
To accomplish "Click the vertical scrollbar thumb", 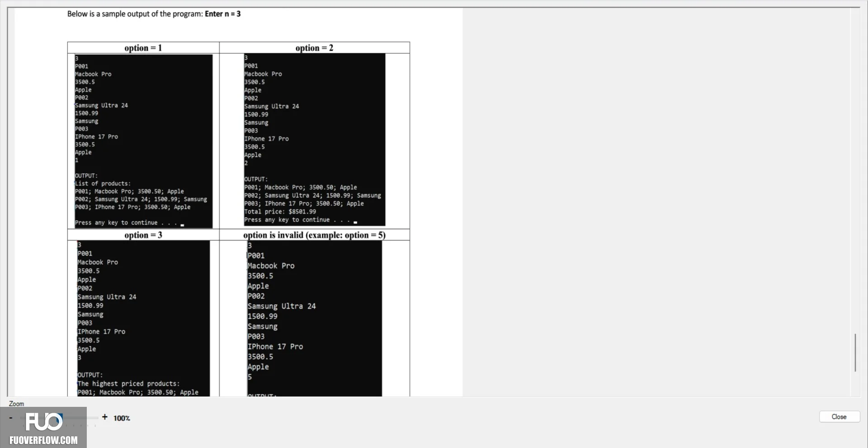I will pos(855,353).
